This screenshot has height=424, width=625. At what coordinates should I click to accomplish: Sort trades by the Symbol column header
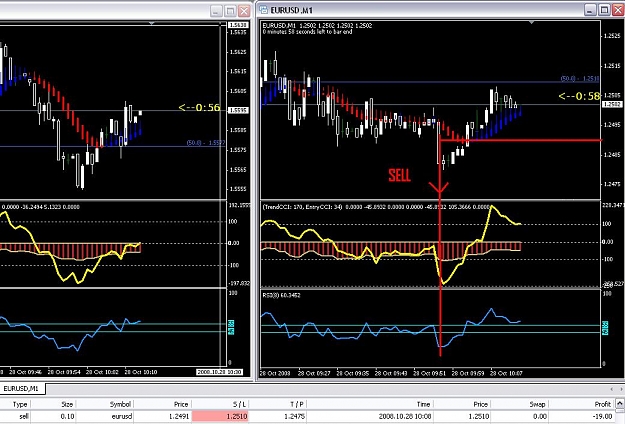[x=120, y=404]
